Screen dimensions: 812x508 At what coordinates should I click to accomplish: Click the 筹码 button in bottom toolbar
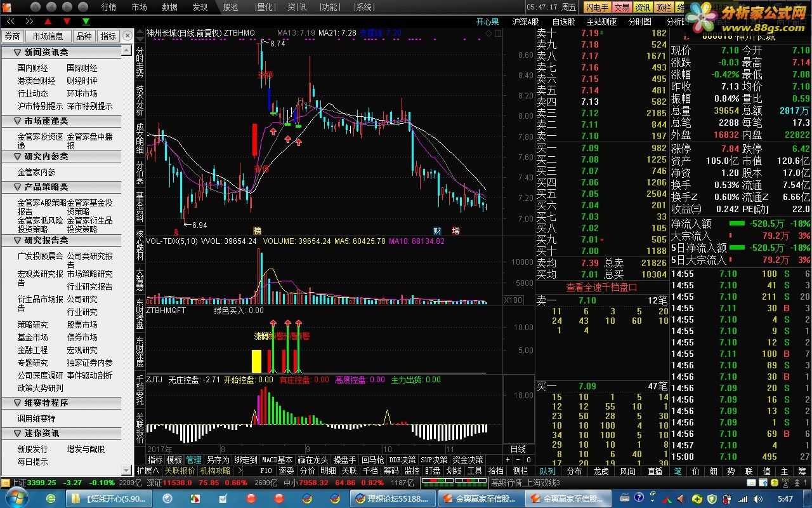391,471
